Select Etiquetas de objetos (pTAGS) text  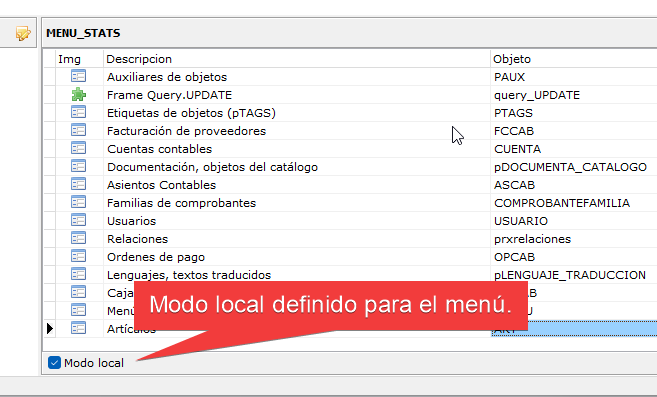click(x=191, y=113)
